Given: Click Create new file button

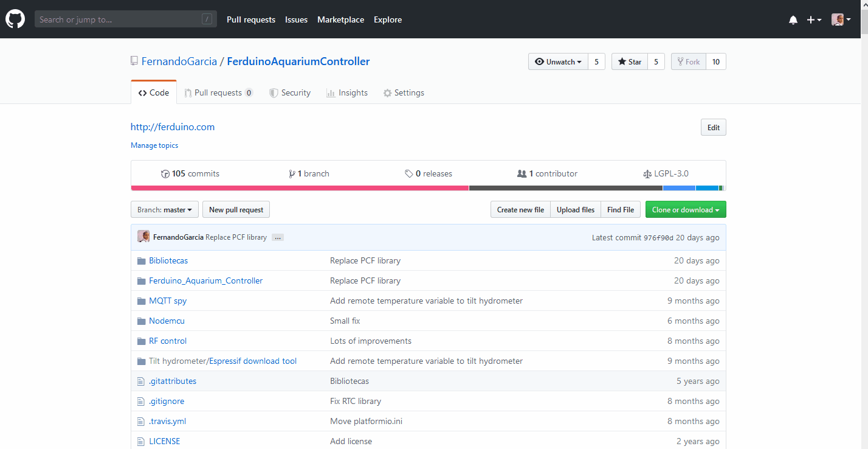Looking at the screenshot, I should 520,209.
